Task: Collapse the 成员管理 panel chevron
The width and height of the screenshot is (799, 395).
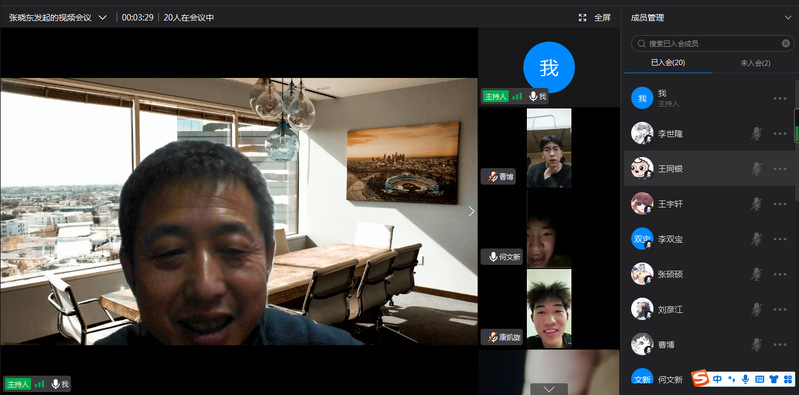Action: point(788,18)
